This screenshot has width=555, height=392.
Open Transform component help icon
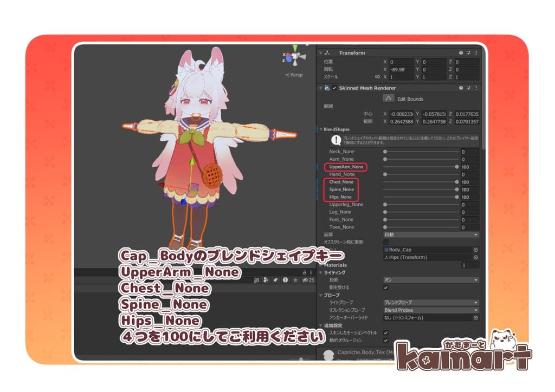point(461,53)
